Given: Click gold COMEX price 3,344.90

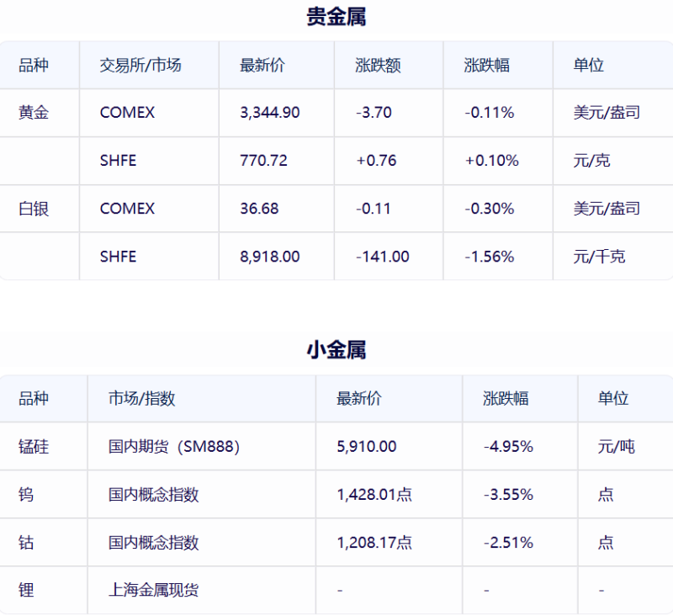Looking at the screenshot, I should tap(269, 112).
